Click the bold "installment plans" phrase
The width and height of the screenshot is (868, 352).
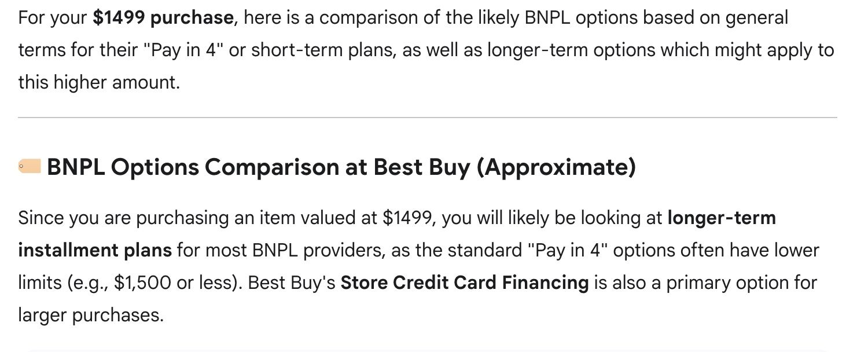click(x=95, y=250)
